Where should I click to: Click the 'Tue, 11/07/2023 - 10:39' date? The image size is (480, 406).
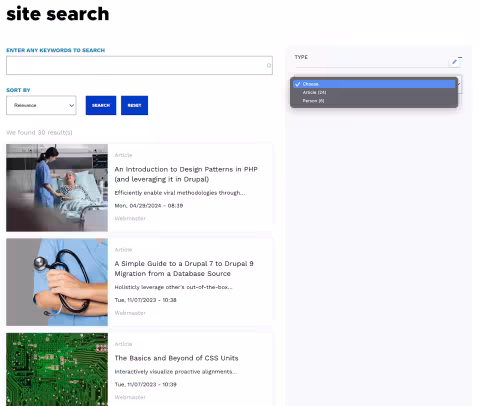[x=145, y=384]
